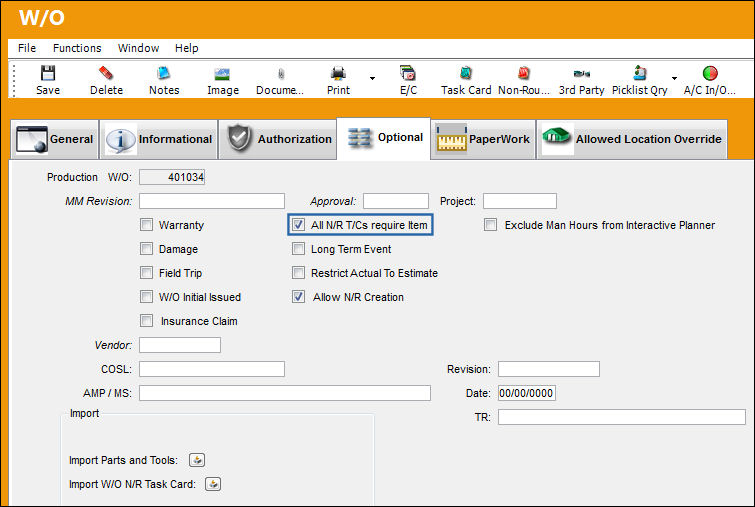Click the Import Parts and Tools button
This screenshot has height=507, width=755.
point(197,460)
